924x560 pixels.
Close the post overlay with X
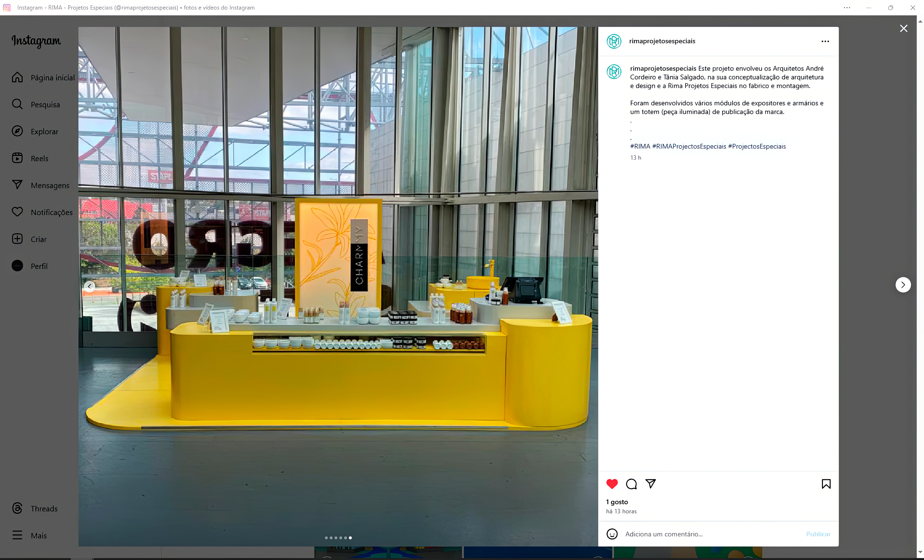coord(903,28)
